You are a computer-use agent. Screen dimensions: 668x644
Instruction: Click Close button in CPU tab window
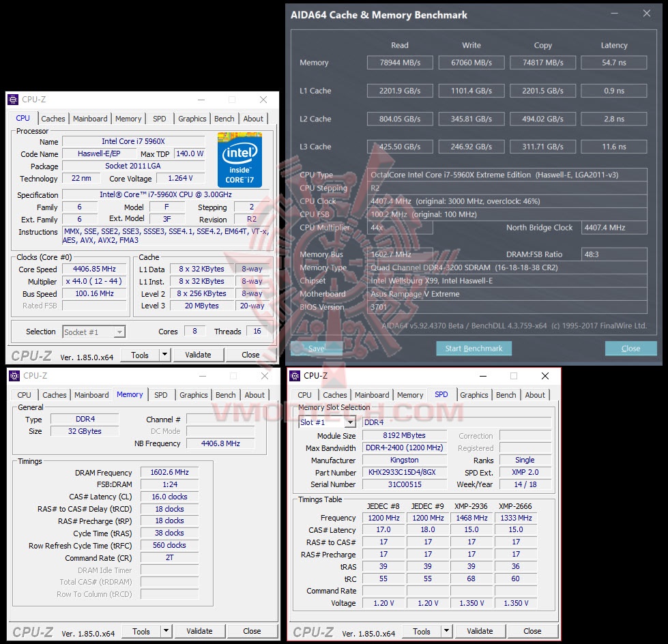click(x=250, y=354)
